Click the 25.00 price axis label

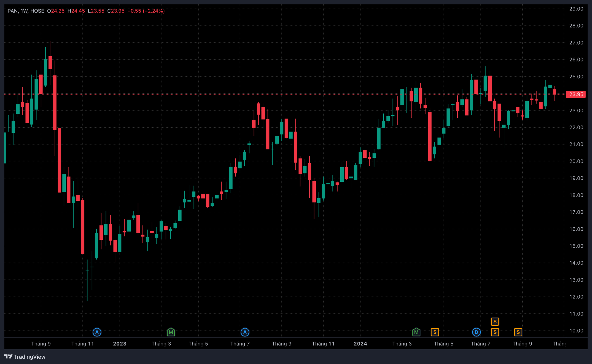point(576,77)
